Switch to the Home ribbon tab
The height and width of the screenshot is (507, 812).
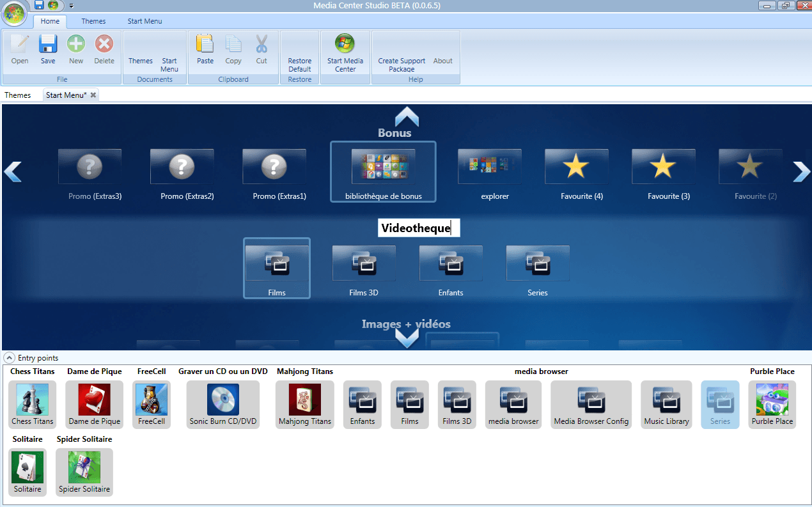pyautogui.click(x=50, y=21)
